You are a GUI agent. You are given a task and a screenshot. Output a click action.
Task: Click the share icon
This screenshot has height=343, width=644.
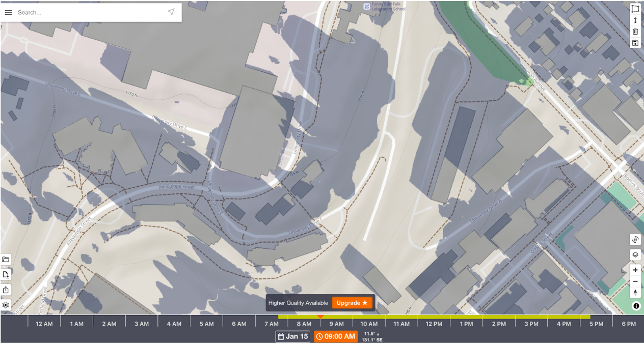6,290
